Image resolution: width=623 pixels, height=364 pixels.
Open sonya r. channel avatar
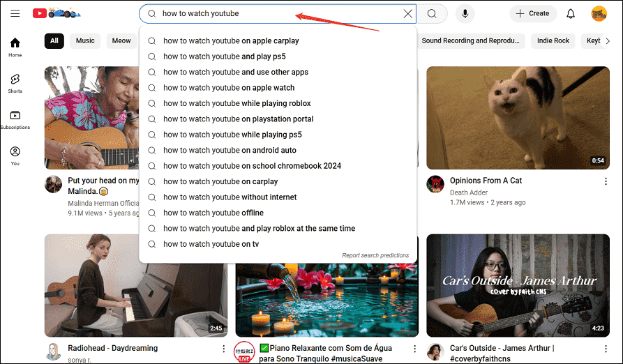click(53, 351)
